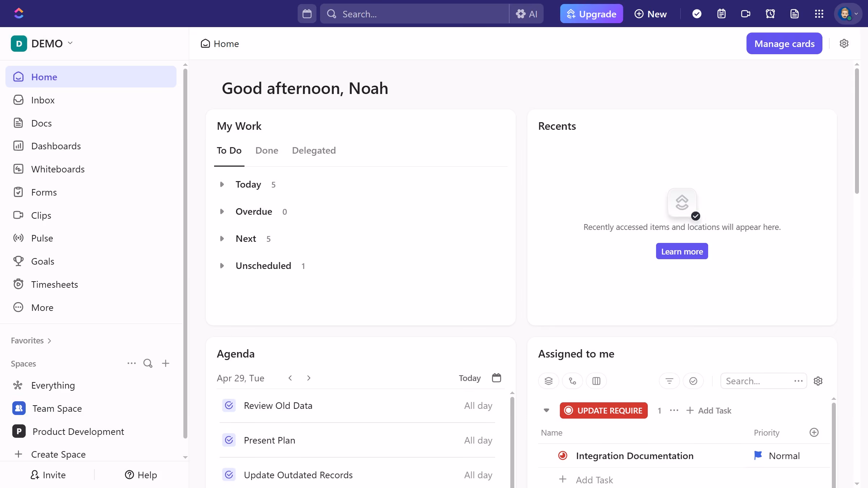Viewport: 868px width, 488px height.
Task: Open Goals in the sidebar
Action: pyautogui.click(x=91, y=261)
